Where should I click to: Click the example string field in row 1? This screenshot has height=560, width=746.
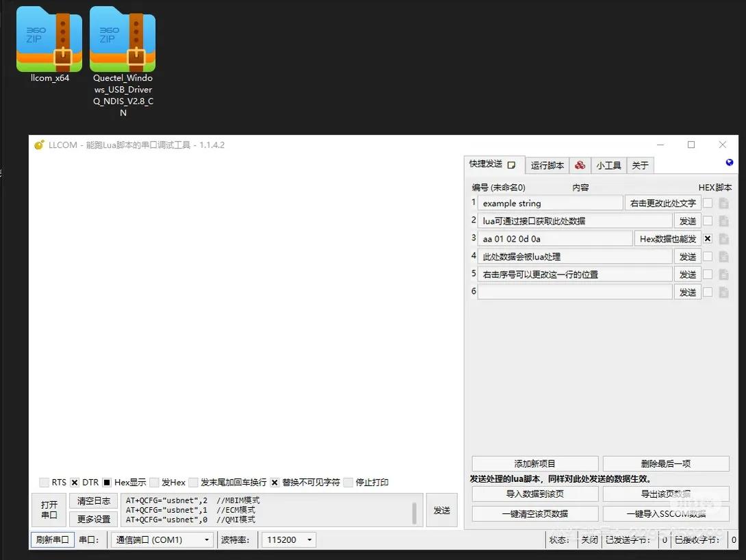pyautogui.click(x=550, y=203)
